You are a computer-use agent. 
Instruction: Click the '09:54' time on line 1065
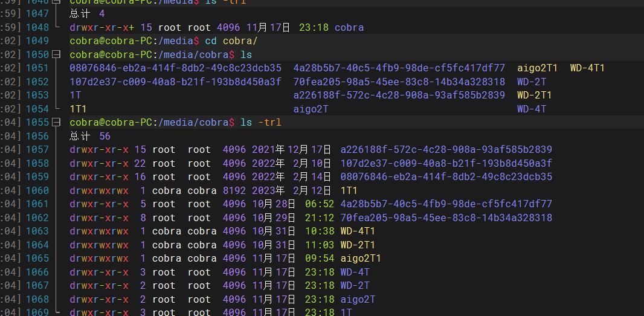pyautogui.click(x=320, y=259)
